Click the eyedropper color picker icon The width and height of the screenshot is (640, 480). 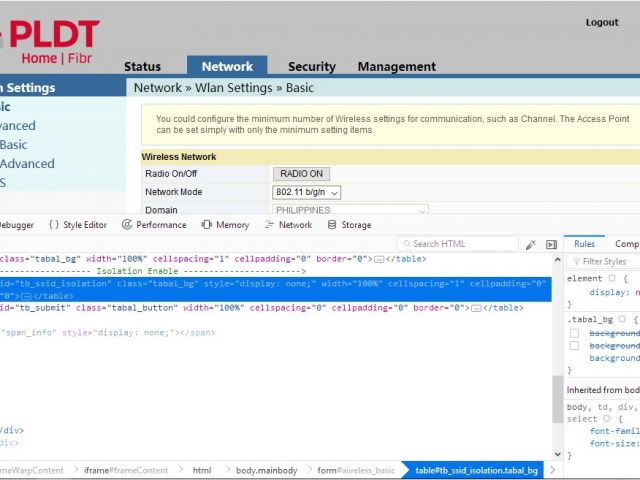[x=531, y=244]
